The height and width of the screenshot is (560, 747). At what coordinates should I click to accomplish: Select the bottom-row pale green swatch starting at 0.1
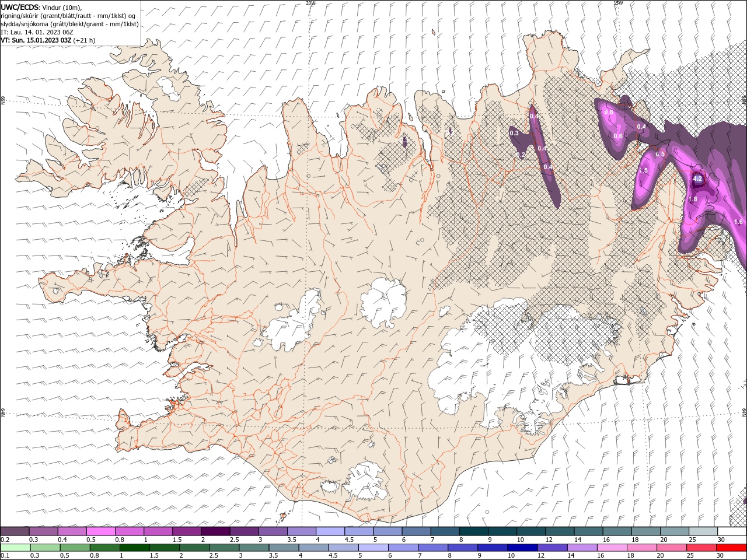15,548
